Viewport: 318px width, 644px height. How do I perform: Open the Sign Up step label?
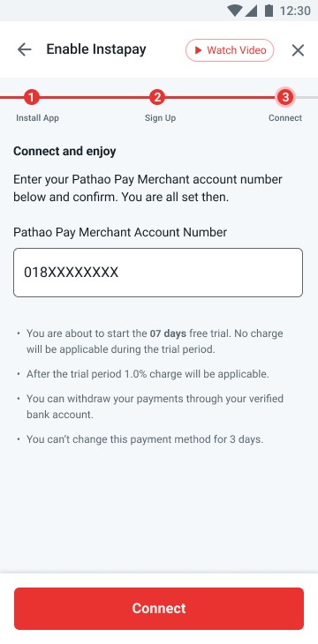pyautogui.click(x=160, y=118)
